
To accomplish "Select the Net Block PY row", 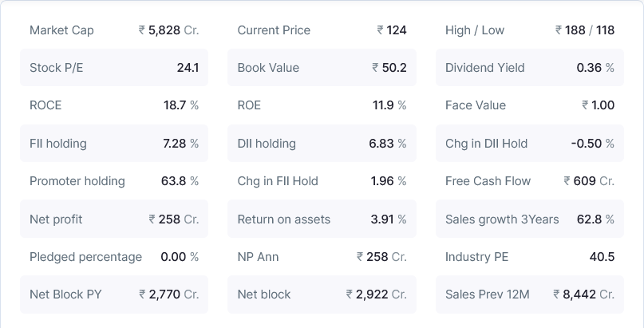I will click(113, 294).
